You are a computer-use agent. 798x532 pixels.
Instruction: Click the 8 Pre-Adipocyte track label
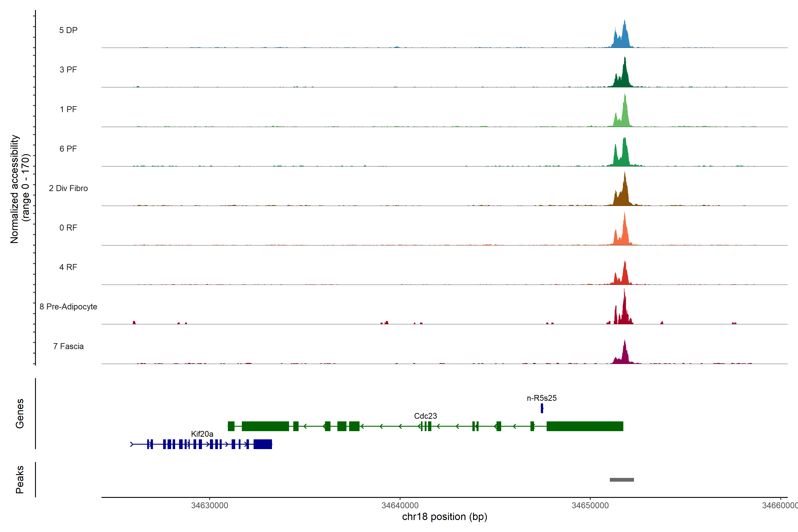point(68,307)
